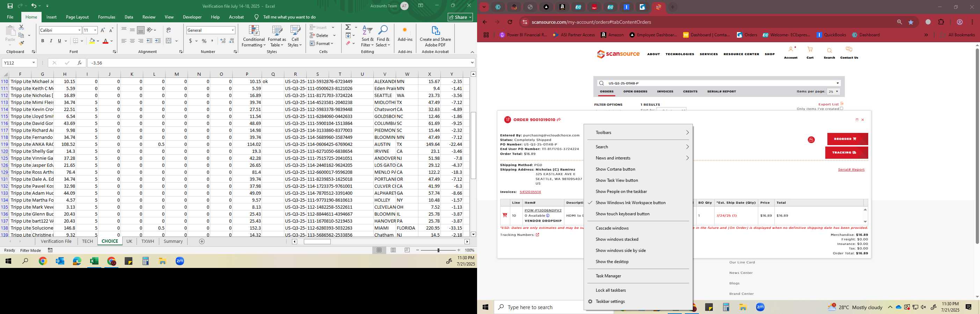Screen dimensions: 980x314
Task: Collapse the Excel ribbon
Action: 472,52
